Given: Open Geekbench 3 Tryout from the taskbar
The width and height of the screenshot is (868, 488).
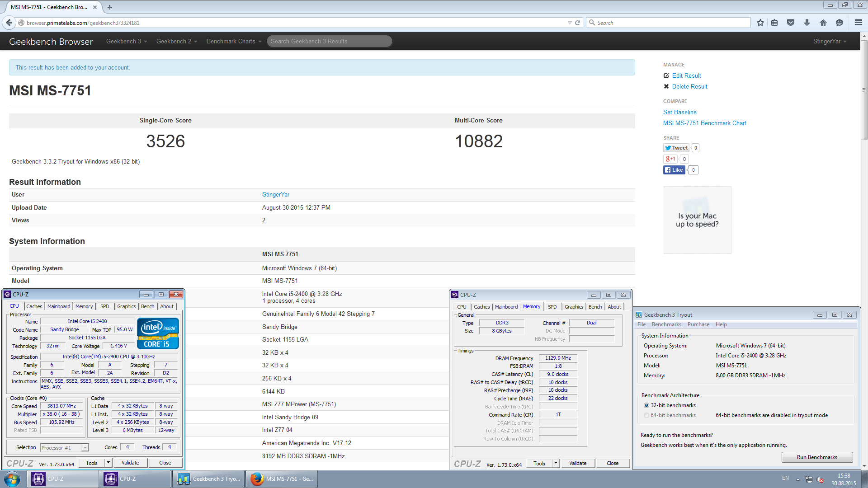Looking at the screenshot, I should point(208,479).
